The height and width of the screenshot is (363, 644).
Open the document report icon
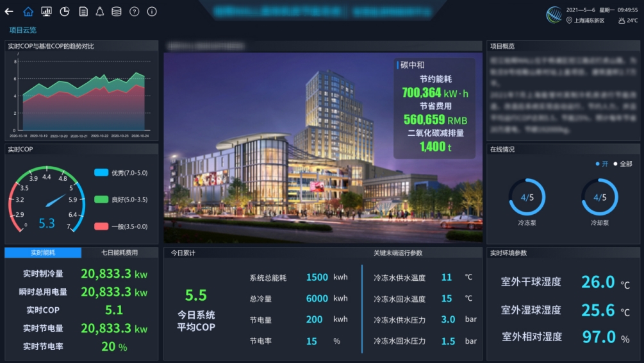(83, 12)
